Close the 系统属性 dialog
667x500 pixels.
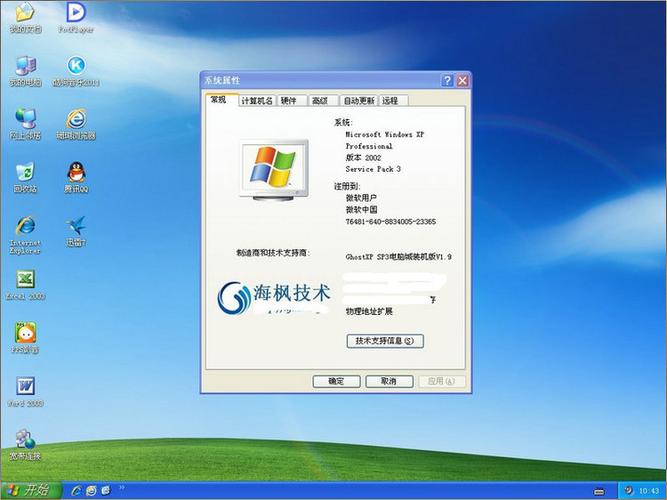click(463, 81)
